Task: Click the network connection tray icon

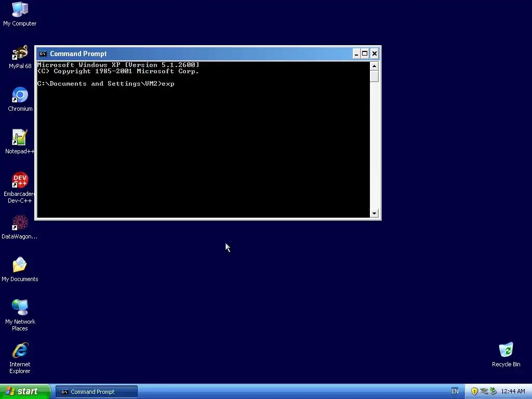Action: click(x=484, y=391)
